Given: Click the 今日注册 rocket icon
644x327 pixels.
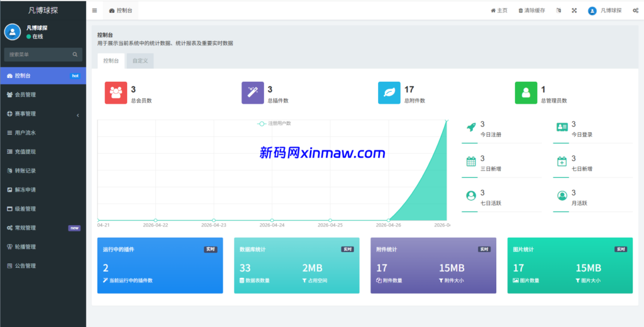Looking at the screenshot, I should [x=471, y=127].
